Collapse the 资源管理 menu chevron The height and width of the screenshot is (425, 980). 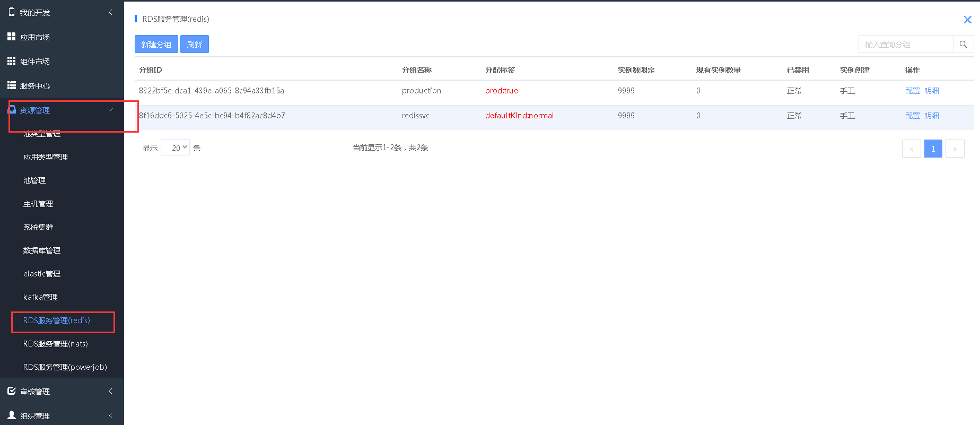110,110
